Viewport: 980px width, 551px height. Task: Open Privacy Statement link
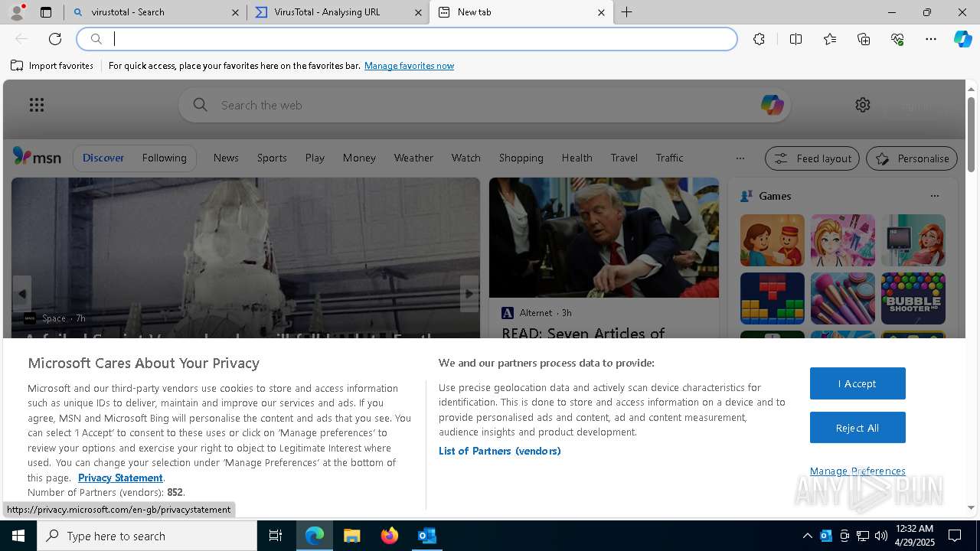click(x=120, y=478)
